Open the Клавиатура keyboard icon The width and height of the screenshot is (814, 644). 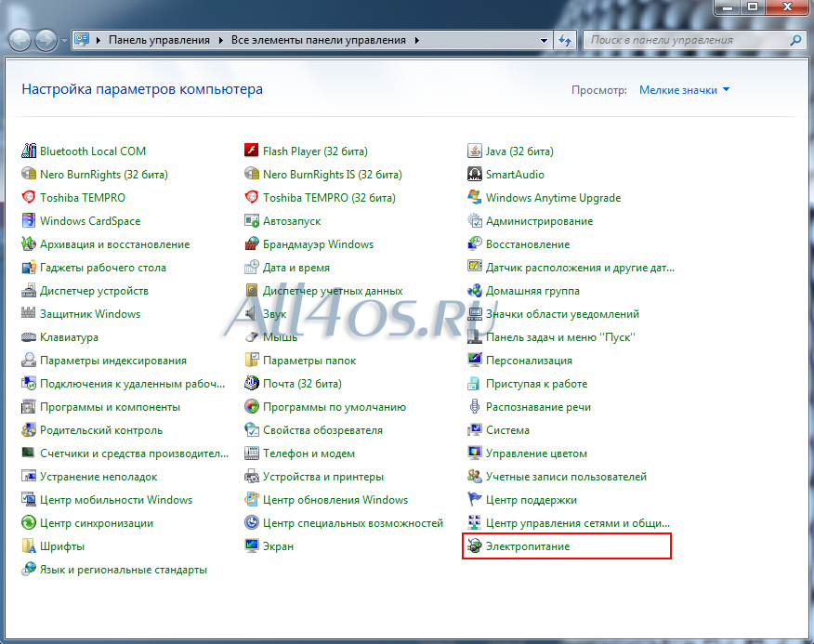tap(29, 337)
